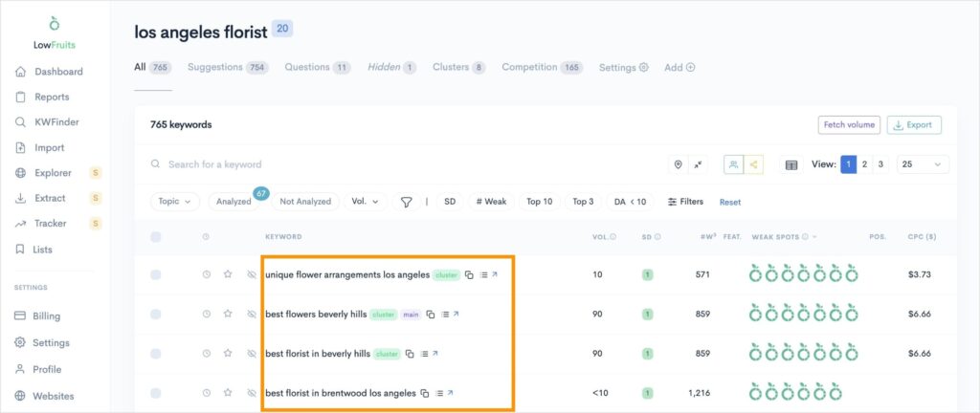Open the Import page
The height and width of the screenshot is (413, 980).
click(40, 148)
